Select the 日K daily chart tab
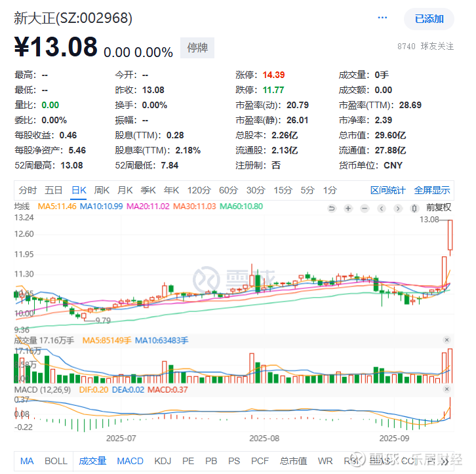This screenshot has width=476, height=474. (79, 190)
